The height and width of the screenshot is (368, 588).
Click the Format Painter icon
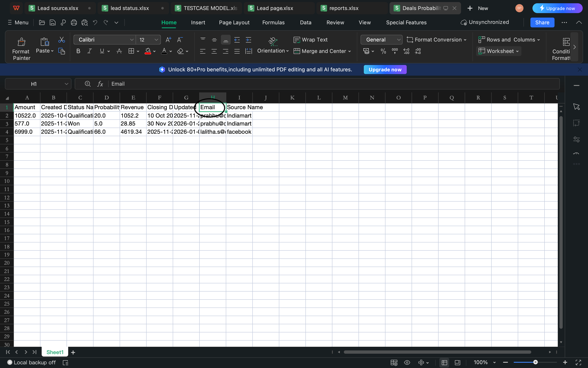[21, 42]
